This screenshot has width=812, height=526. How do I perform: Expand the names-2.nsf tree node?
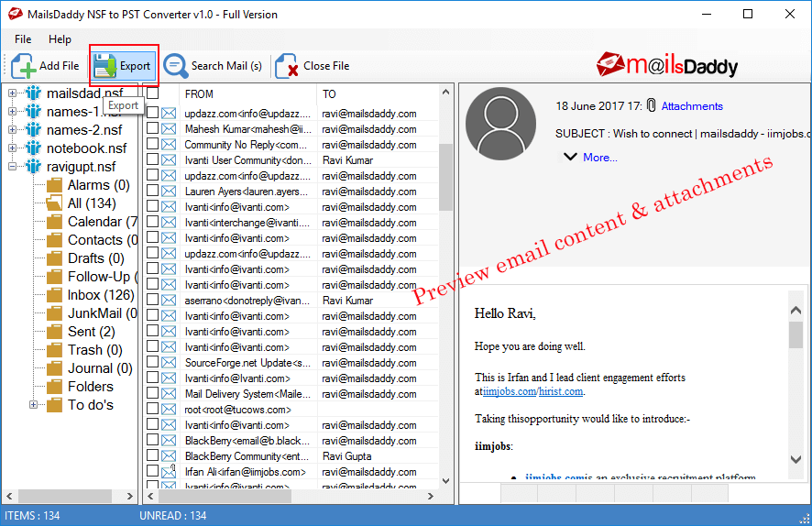(x=13, y=130)
